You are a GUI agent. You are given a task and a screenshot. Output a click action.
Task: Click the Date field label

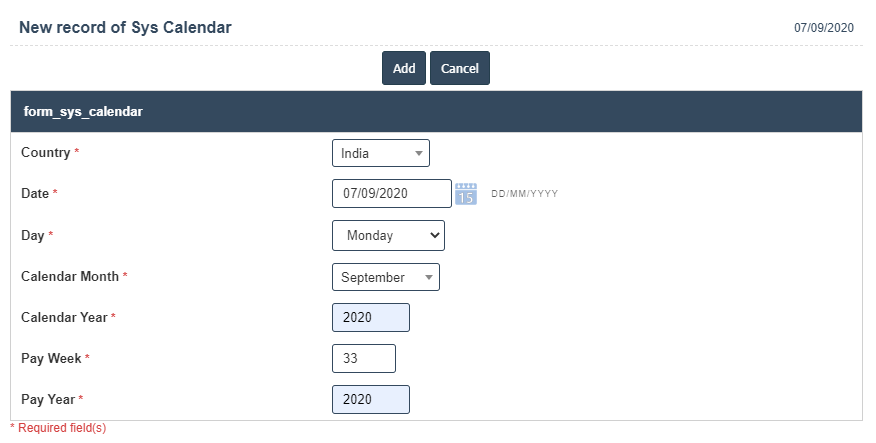click(35, 193)
